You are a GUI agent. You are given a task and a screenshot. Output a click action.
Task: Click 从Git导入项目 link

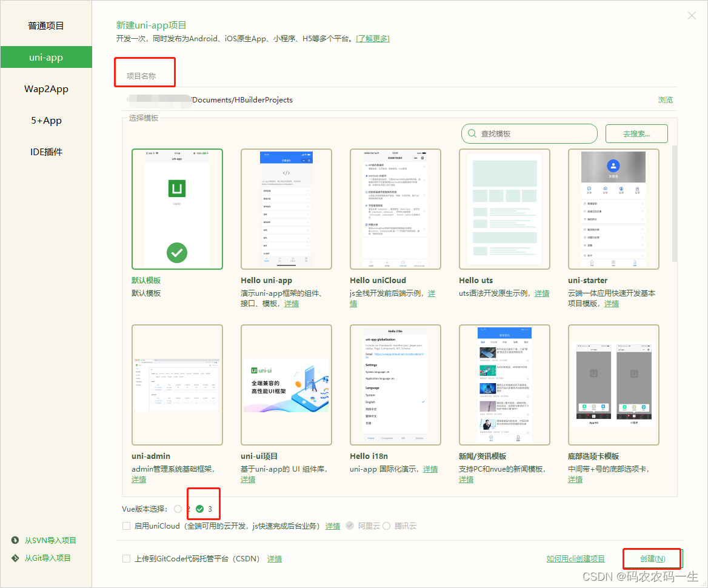[47, 558]
